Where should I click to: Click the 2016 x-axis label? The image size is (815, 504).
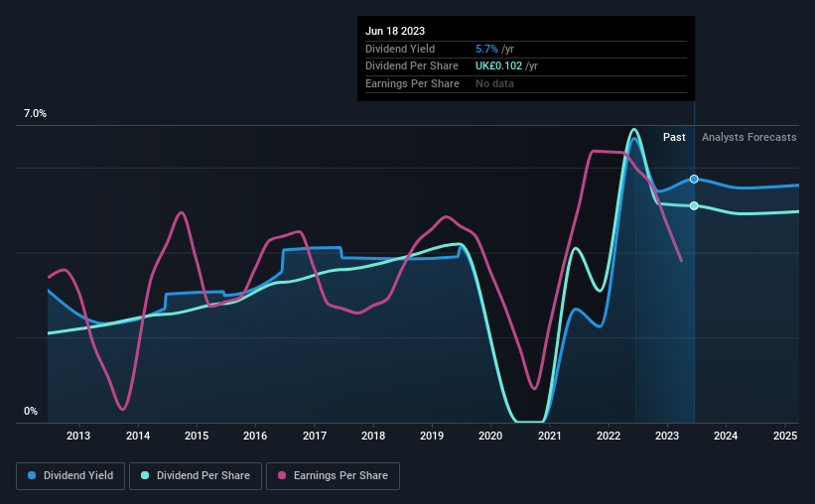click(255, 436)
